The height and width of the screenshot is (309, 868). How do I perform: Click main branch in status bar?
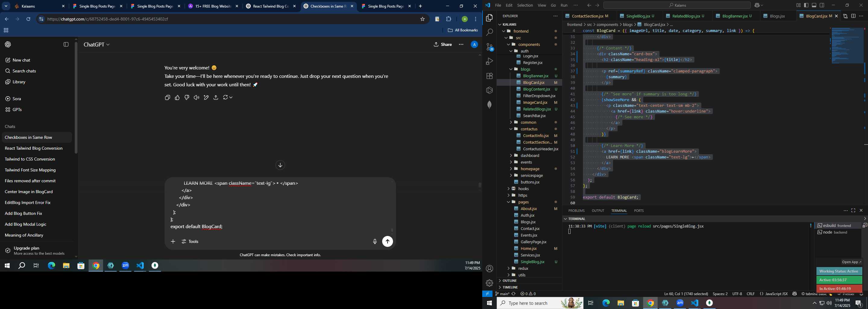coord(502,294)
